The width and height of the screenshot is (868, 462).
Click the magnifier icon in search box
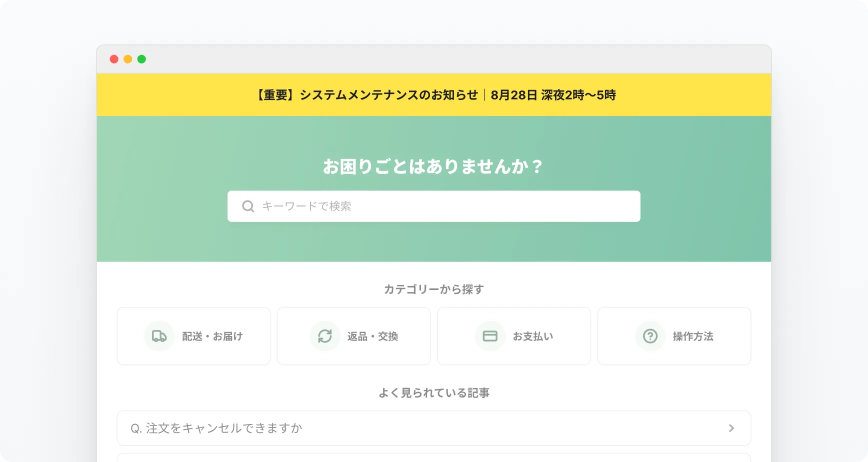tap(248, 206)
